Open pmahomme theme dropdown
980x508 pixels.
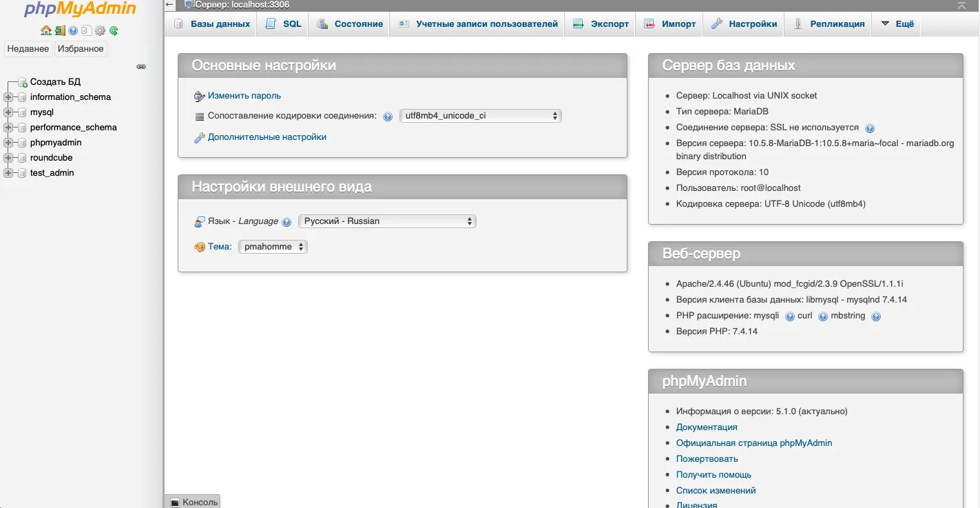[273, 247]
